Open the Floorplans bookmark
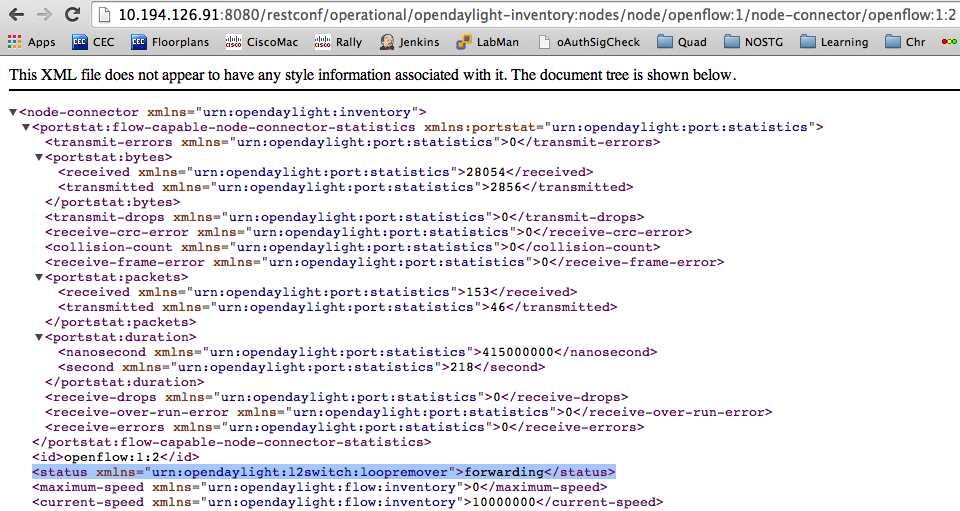This screenshot has height=511, width=960. coord(170,42)
